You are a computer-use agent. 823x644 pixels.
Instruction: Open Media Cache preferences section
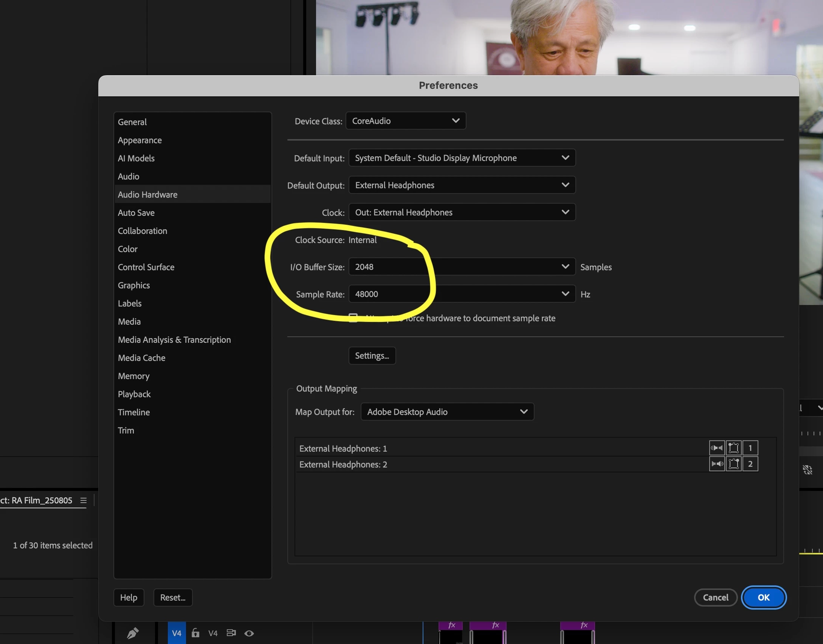click(x=141, y=358)
